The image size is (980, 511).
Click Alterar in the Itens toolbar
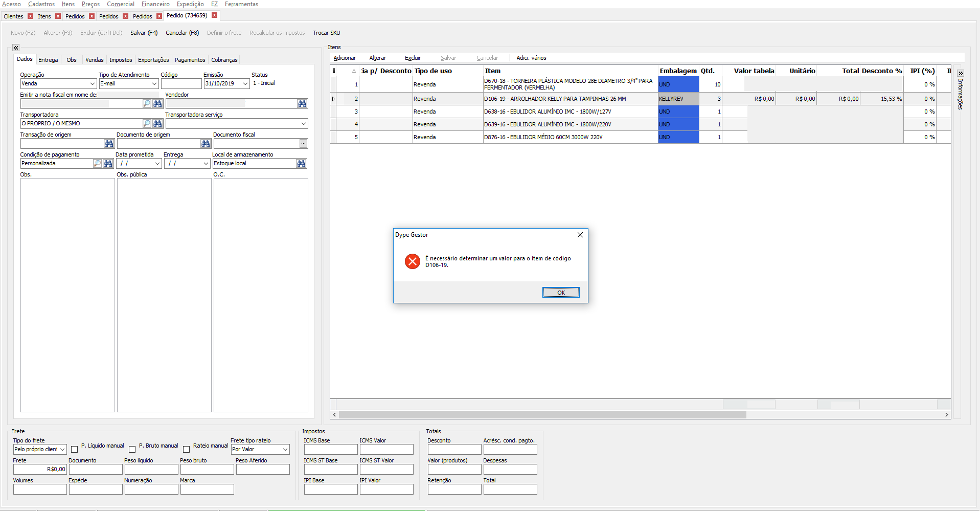point(378,58)
